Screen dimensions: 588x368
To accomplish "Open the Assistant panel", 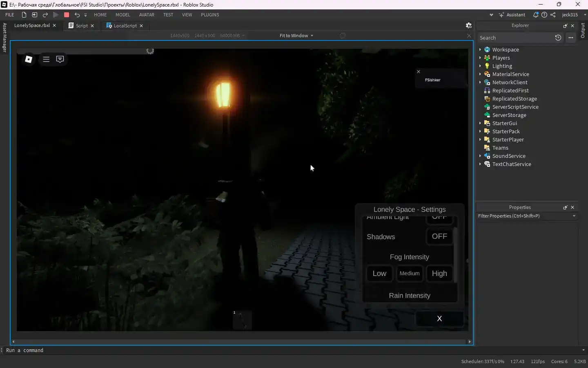I will coord(512,15).
